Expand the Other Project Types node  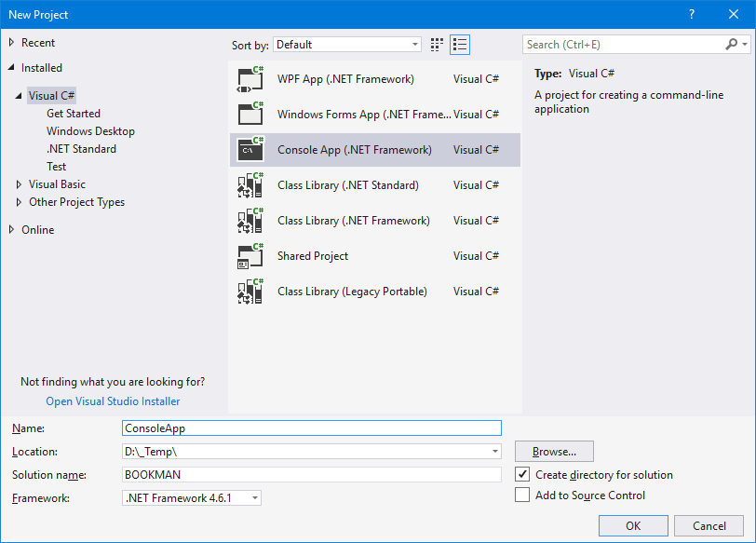pyautogui.click(x=19, y=202)
